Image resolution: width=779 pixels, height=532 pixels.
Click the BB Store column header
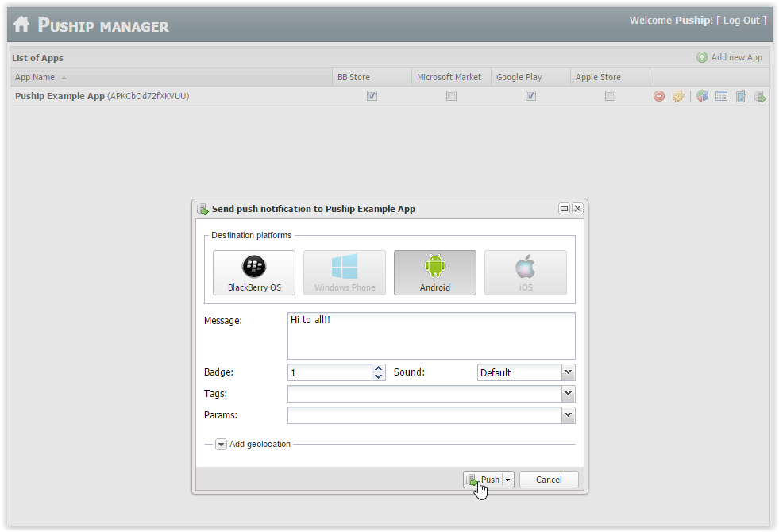(372, 78)
